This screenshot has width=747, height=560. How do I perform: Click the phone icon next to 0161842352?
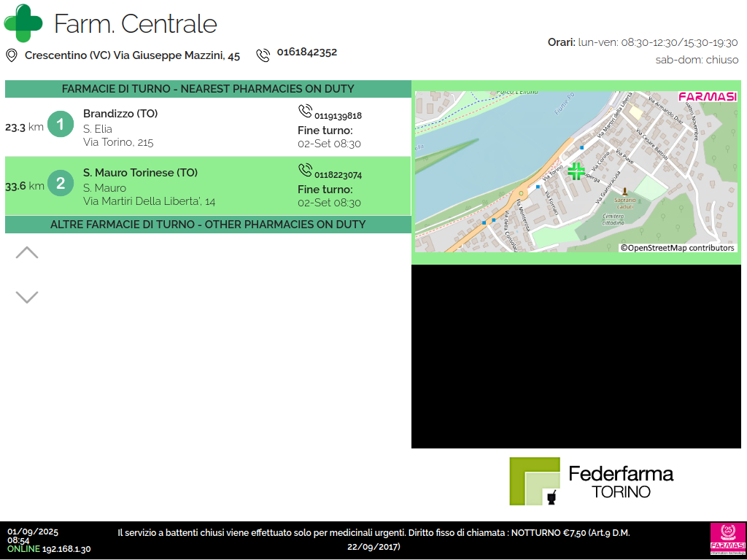click(x=263, y=55)
